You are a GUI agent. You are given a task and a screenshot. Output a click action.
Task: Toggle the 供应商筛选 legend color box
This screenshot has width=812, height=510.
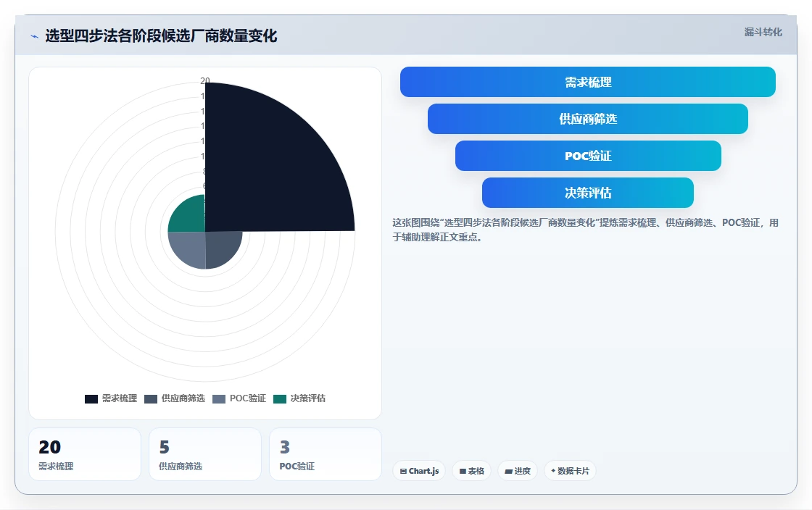point(151,398)
